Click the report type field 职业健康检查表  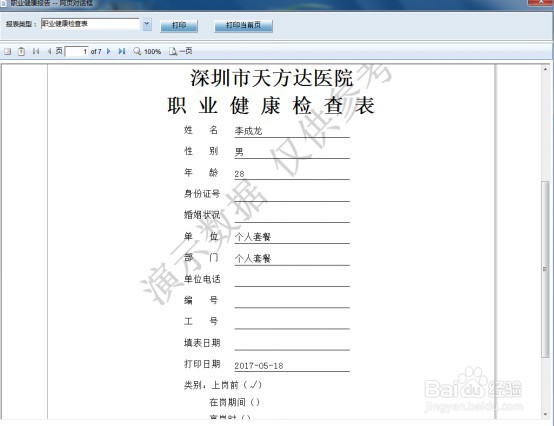point(90,24)
